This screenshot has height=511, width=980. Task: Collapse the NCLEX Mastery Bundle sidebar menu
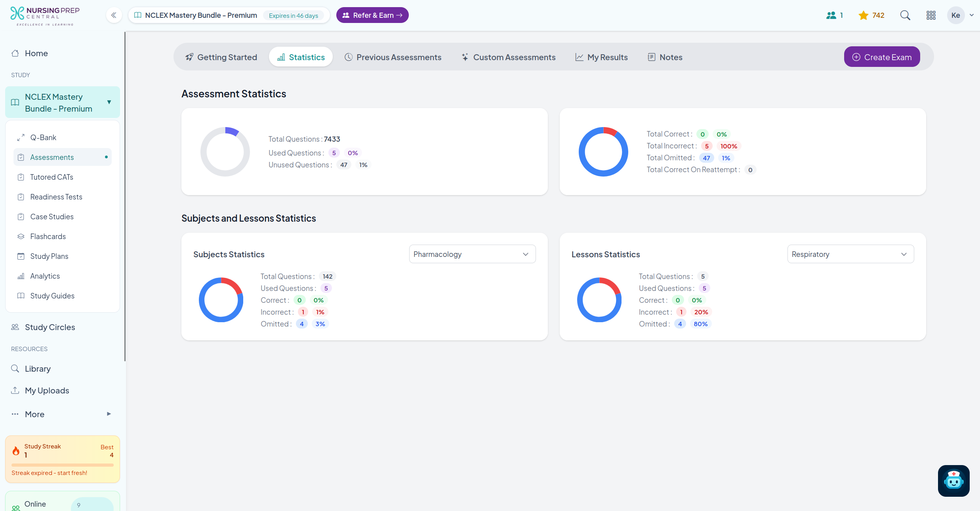coord(109,102)
